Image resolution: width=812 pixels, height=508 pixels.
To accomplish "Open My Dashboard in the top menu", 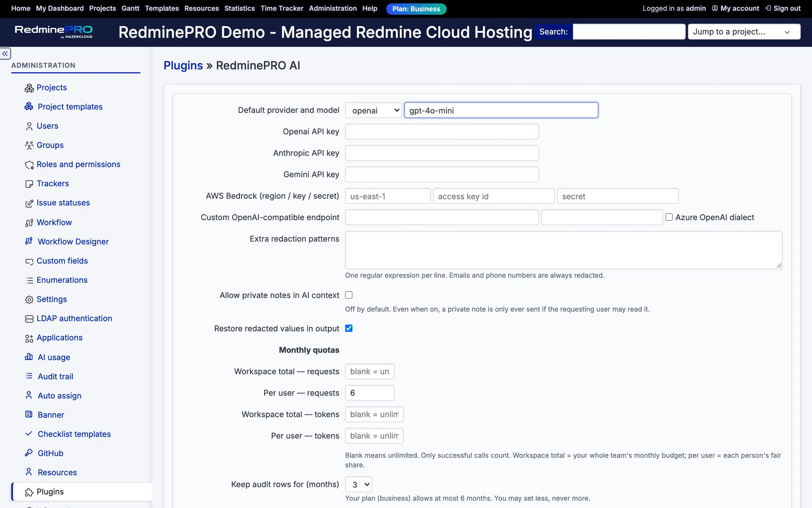I will coord(60,8).
